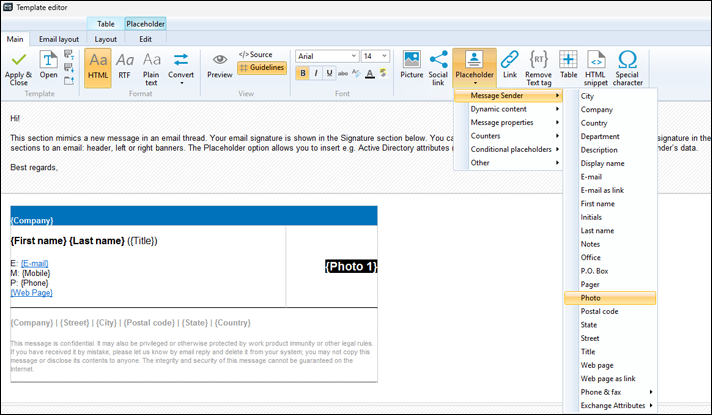
Task: Insert a Table via the ribbon icon
Action: [x=568, y=62]
